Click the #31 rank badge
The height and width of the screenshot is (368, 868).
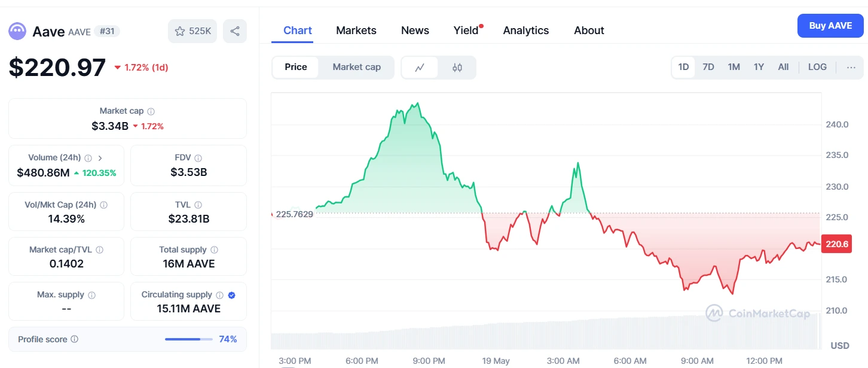tap(107, 31)
